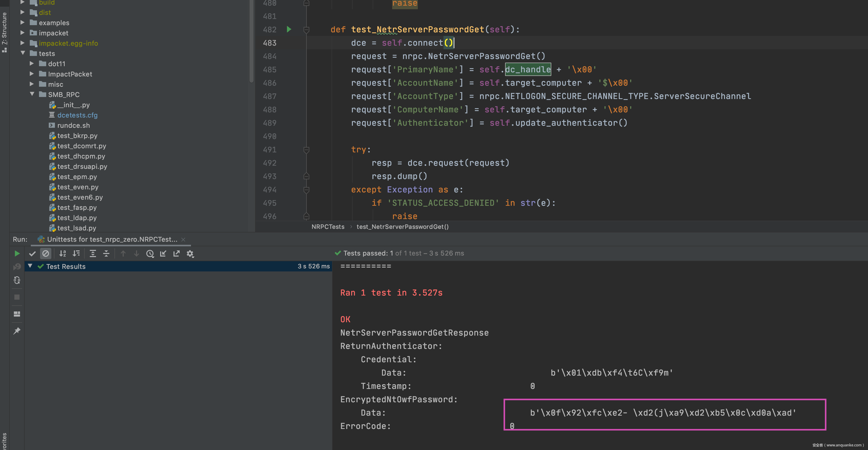Click the Stop process square icon

[x=17, y=297]
